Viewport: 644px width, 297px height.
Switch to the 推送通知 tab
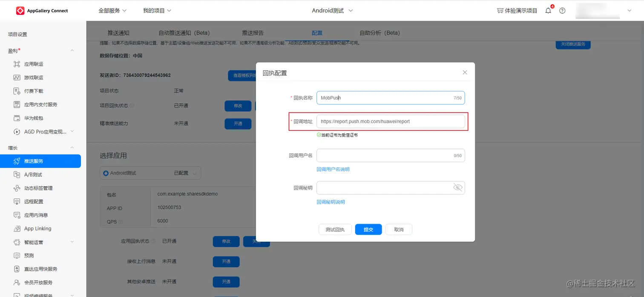pos(118,33)
